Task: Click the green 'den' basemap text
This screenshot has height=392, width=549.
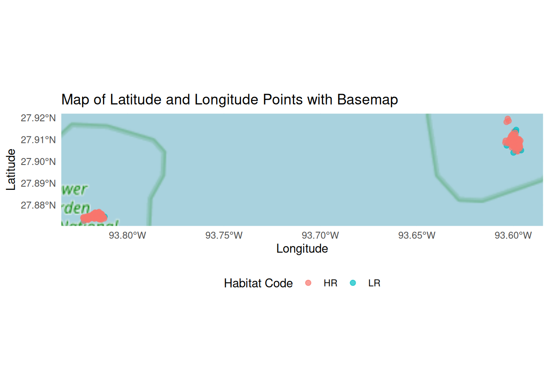Action: point(76,208)
